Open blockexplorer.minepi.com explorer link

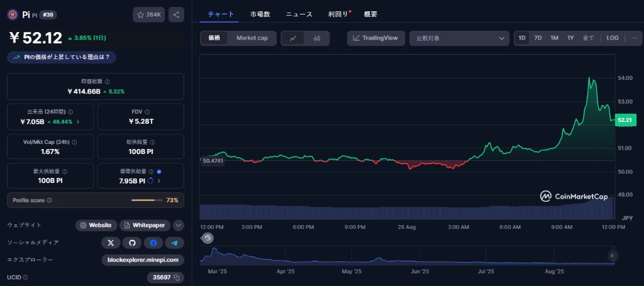point(143,260)
